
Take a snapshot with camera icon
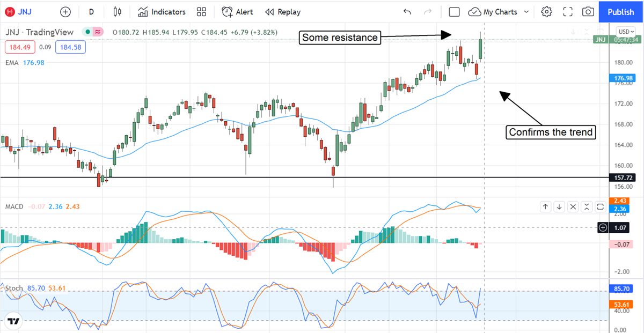point(588,12)
